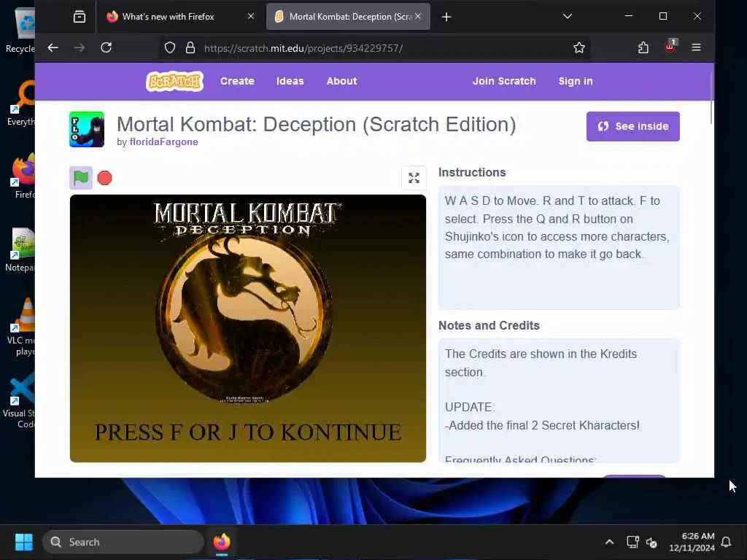Image resolution: width=747 pixels, height=560 pixels.
Task: Stop the project with the red stop button
Action: [104, 178]
